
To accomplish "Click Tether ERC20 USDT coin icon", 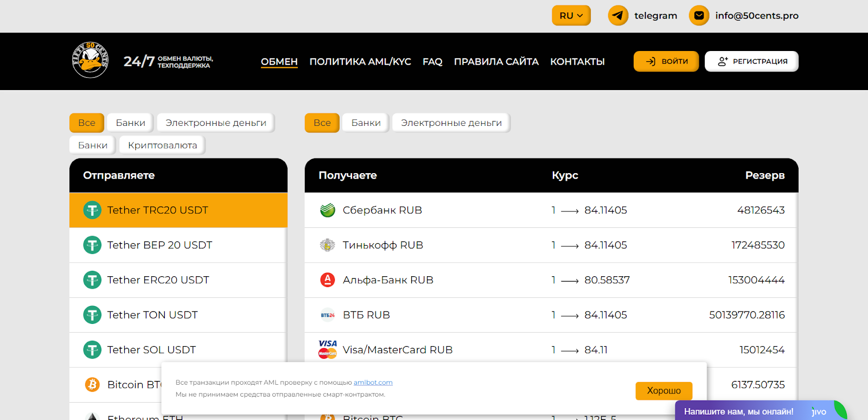I will tap(92, 280).
